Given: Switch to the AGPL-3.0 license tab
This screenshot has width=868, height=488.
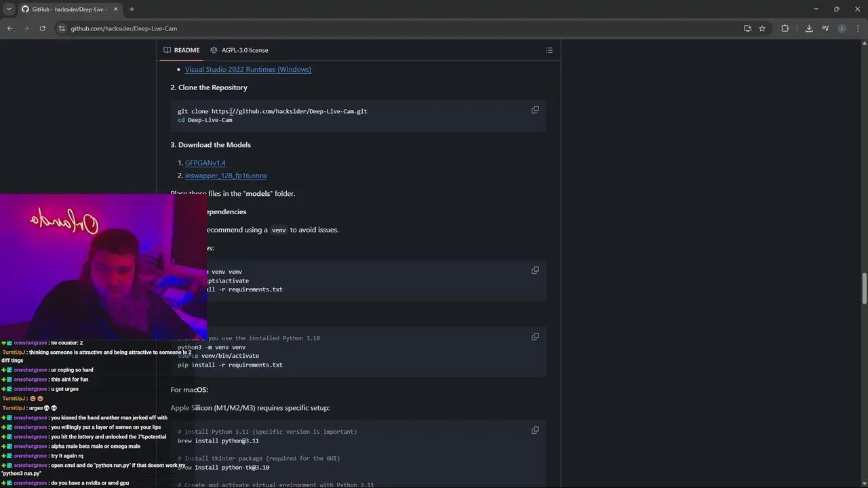Looking at the screenshot, I should coord(239,50).
